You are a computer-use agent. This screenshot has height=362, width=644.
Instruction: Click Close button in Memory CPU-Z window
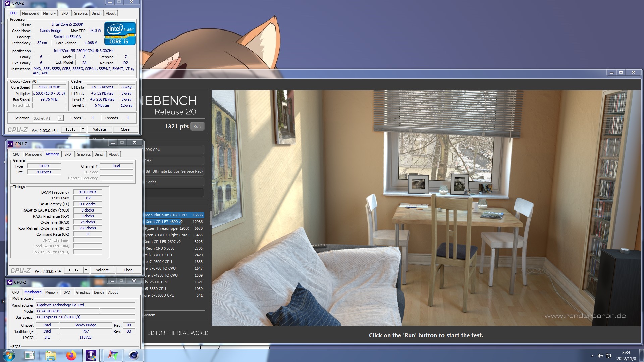[x=128, y=270]
